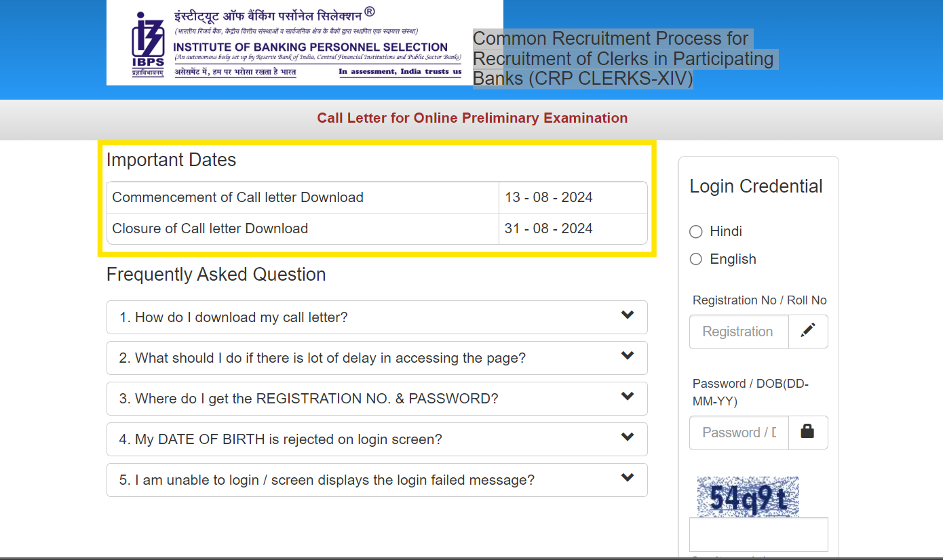Focus the Password / DOB input field
The width and height of the screenshot is (943, 560).
click(739, 433)
